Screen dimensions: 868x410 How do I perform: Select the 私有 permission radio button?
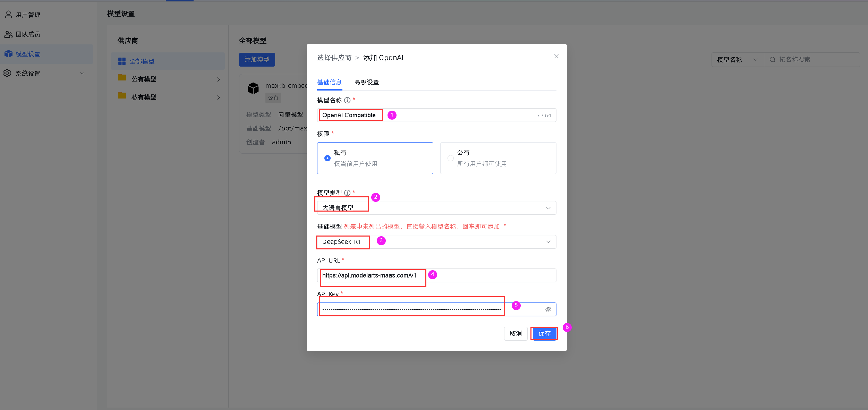pyautogui.click(x=327, y=158)
